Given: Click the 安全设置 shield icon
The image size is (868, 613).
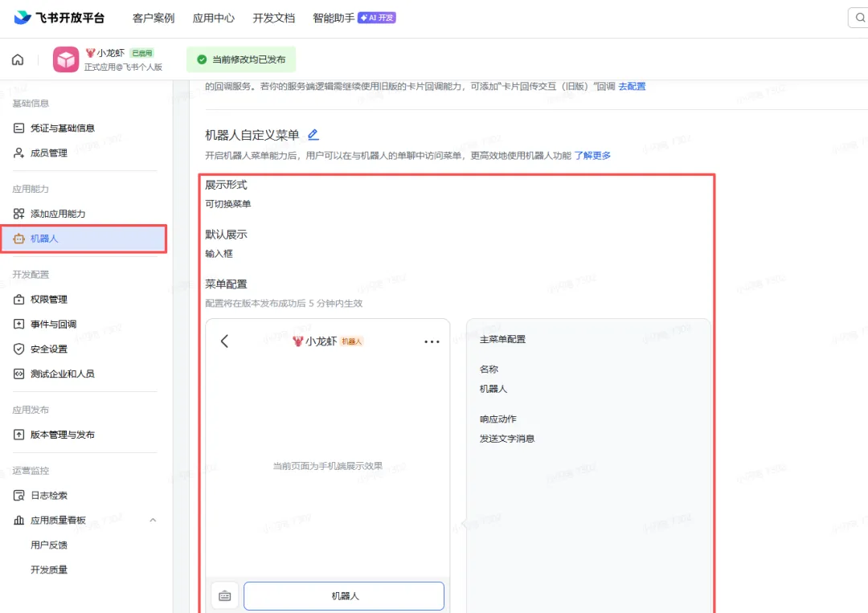Looking at the screenshot, I should pos(18,349).
